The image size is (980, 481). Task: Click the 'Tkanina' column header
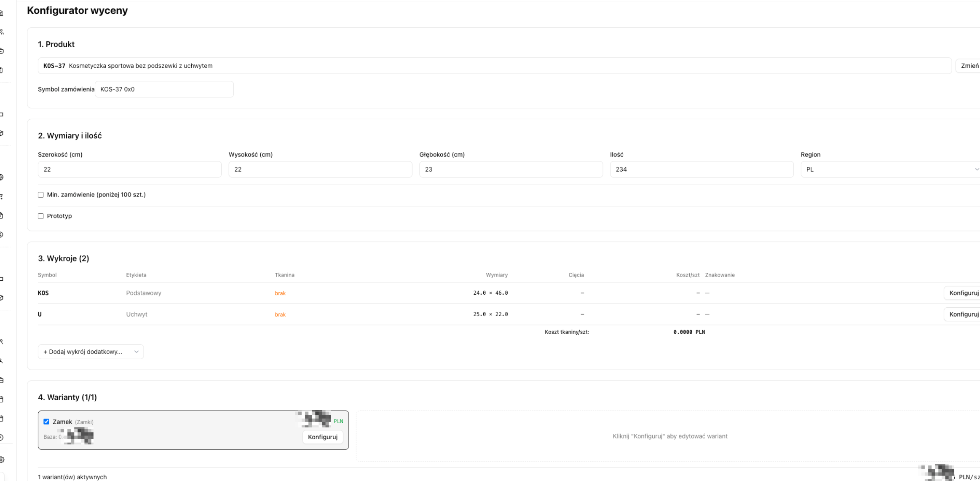point(284,275)
